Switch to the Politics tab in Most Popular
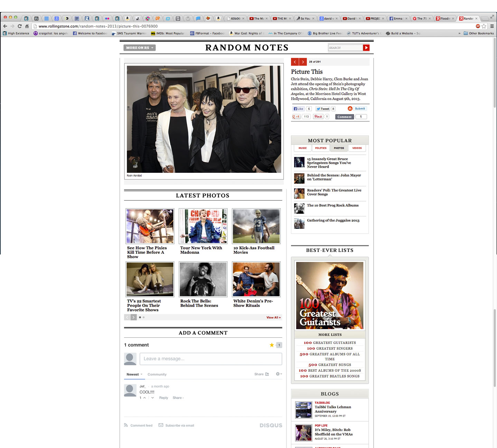This screenshot has width=497, height=448. click(320, 148)
